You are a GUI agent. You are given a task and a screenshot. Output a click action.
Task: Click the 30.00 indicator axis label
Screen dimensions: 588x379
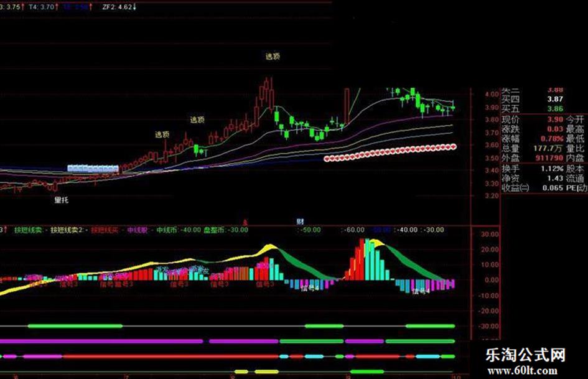tap(489, 234)
